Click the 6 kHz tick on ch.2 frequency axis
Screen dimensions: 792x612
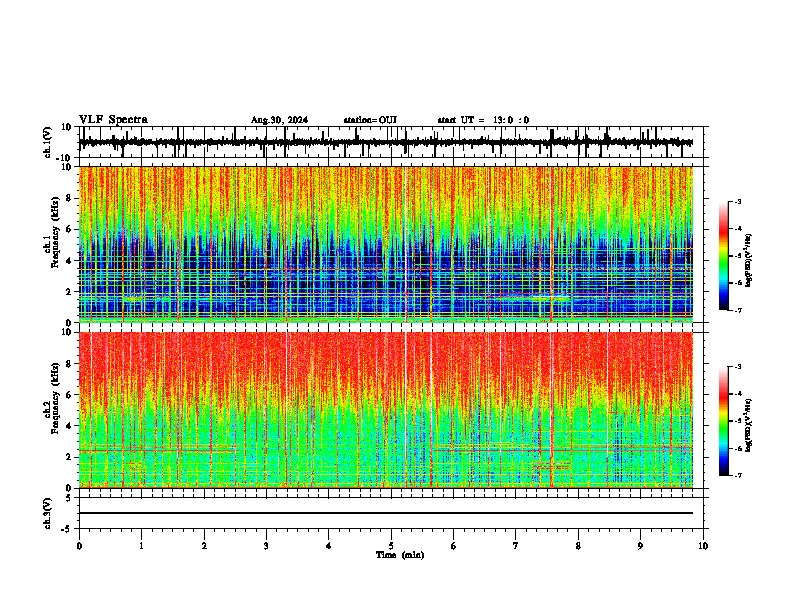[x=70, y=394]
